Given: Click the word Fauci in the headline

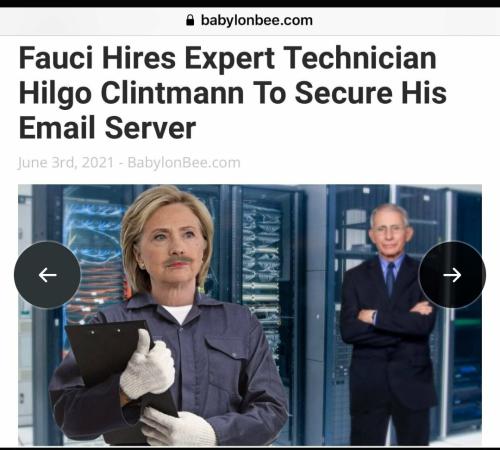Looking at the screenshot, I should [56, 58].
